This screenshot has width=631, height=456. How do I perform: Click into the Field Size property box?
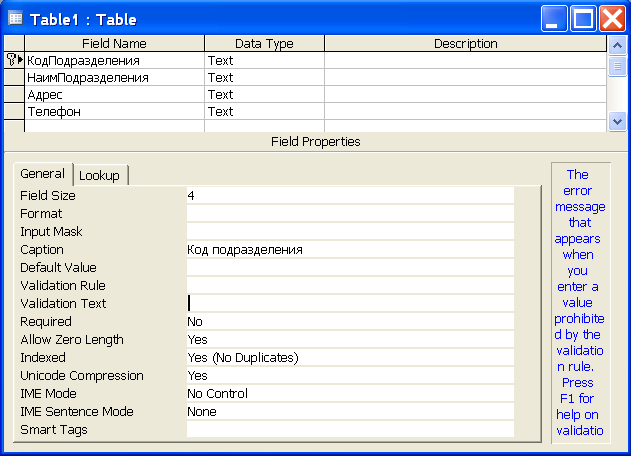point(349,196)
